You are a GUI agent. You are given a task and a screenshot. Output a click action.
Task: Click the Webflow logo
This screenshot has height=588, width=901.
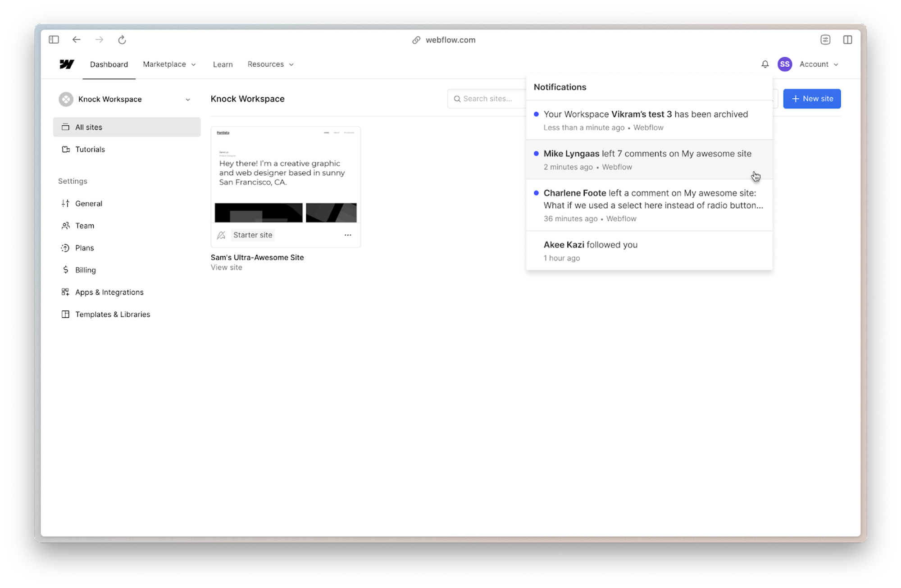point(66,64)
